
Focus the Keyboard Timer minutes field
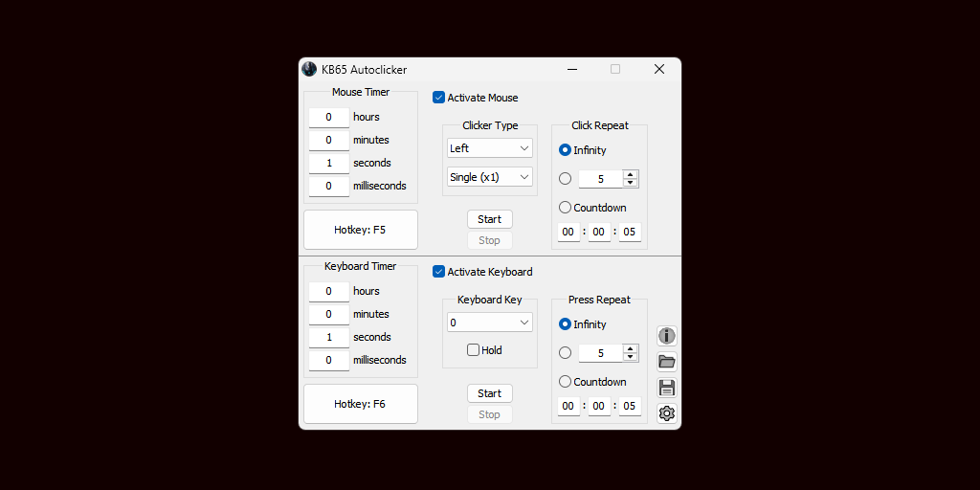click(x=329, y=314)
